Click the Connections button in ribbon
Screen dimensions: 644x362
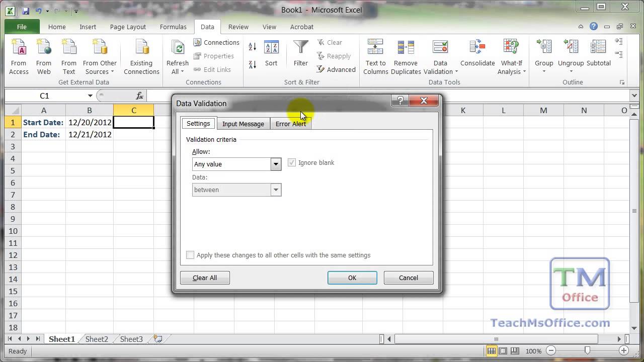click(x=216, y=43)
